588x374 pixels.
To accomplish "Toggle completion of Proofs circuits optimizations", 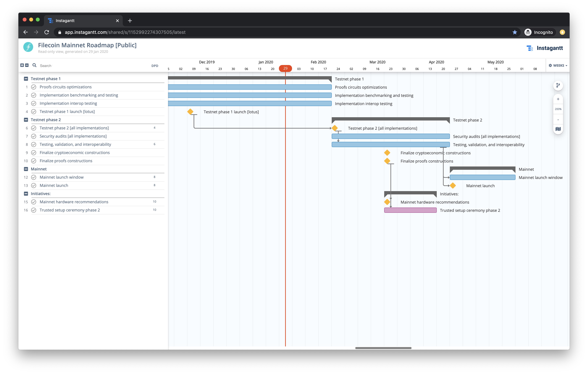I will coord(34,87).
